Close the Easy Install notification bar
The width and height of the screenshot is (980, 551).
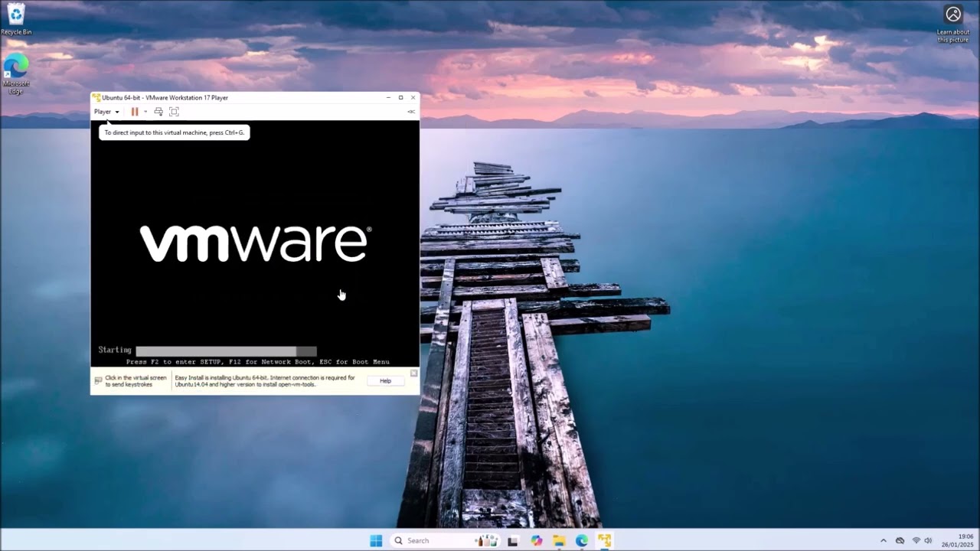click(414, 373)
